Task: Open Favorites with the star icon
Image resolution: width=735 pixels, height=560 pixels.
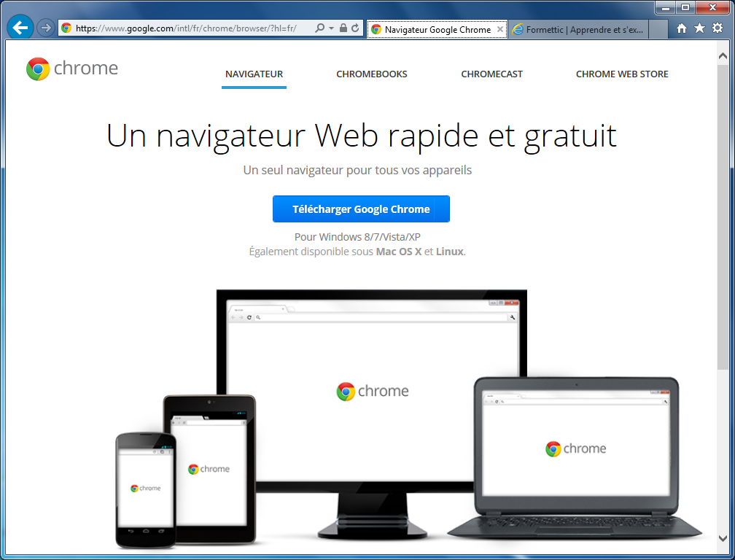Action: (x=699, y=28)
